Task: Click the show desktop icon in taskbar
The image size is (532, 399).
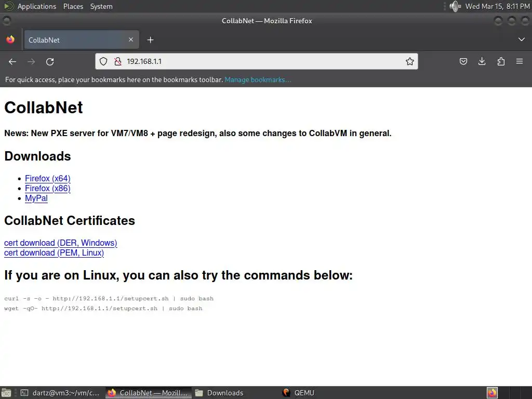Action: tap(6, 393)
